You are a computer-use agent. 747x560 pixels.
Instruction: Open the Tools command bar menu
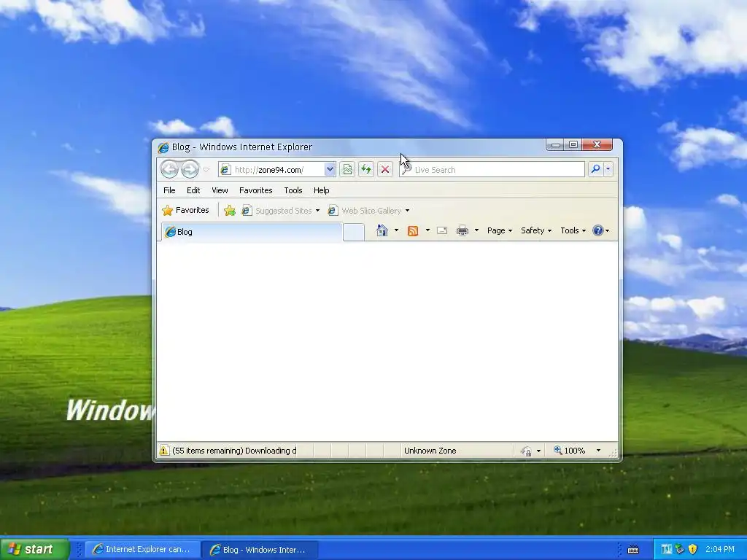click(x=573, y=230)
